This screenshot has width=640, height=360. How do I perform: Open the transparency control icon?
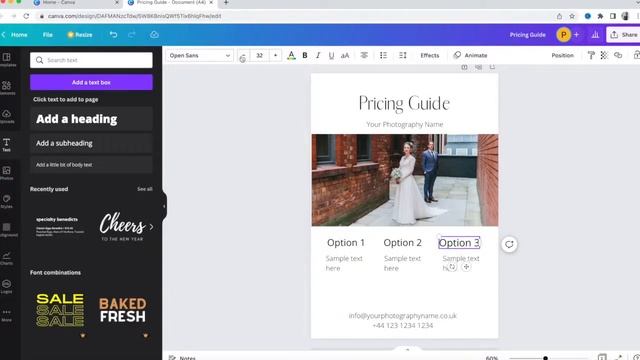pyautogui.click(x=604, y=55)
